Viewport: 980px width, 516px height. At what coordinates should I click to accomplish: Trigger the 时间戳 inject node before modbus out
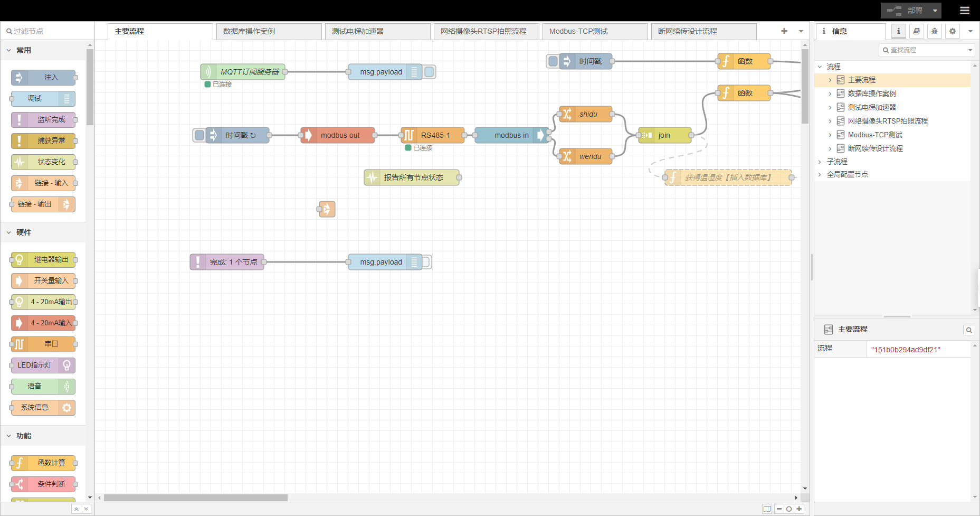pyautogui.click(x=199, y=135)
